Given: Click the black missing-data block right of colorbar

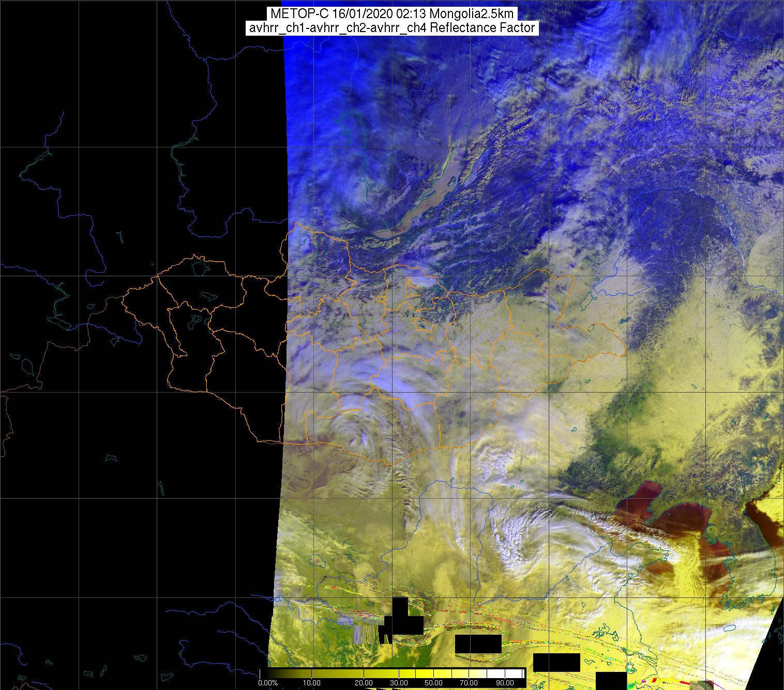Looking at the screenshot, I should (x=556, y=663).
